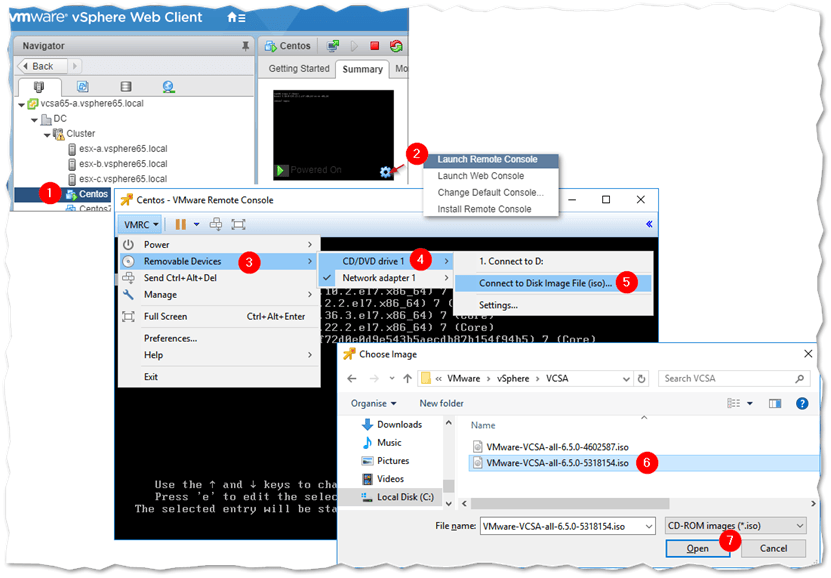This screenshot has height=578, width=831.
Task: Click the up folder arrow in Choose Image
Action: point(408,378)
